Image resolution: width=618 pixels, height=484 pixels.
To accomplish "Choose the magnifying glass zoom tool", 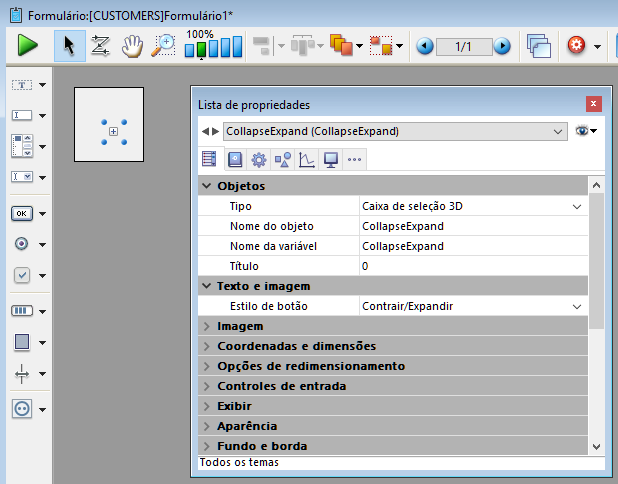I will pos(163,45).
